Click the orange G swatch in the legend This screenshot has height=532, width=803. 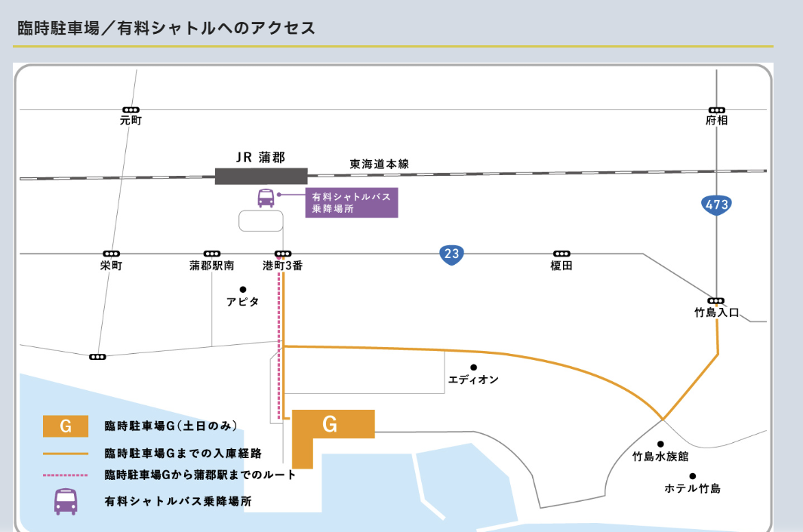[66, 426]
